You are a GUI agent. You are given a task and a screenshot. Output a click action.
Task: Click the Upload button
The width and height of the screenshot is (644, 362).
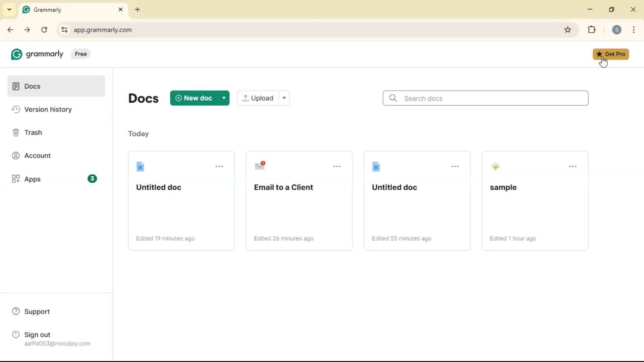258,98
